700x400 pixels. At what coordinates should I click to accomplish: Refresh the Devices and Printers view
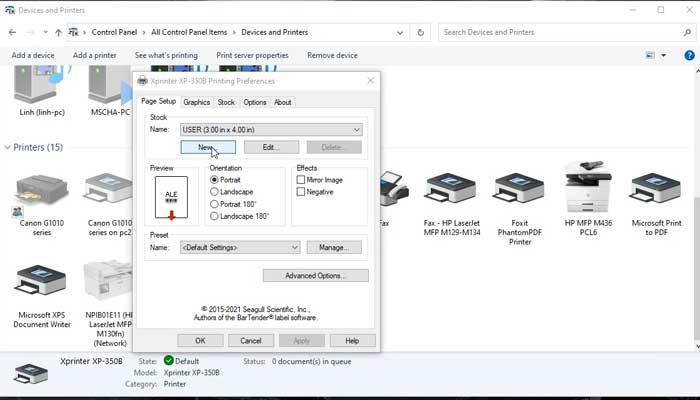tap(421, 32)
